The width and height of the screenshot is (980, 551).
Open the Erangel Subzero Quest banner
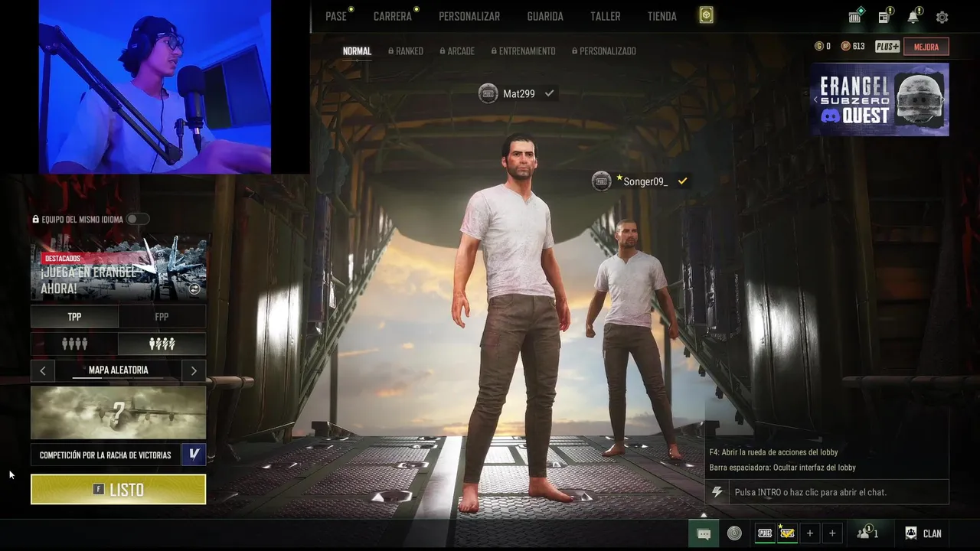(x=880, y=99)
